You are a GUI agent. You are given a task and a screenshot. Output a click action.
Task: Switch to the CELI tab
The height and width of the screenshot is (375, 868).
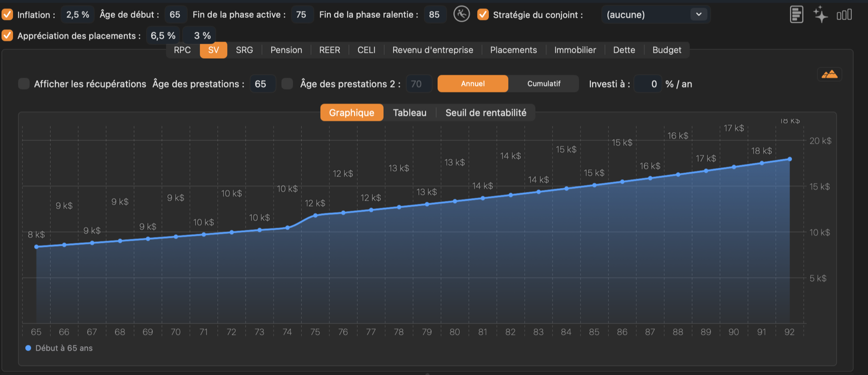366,50
